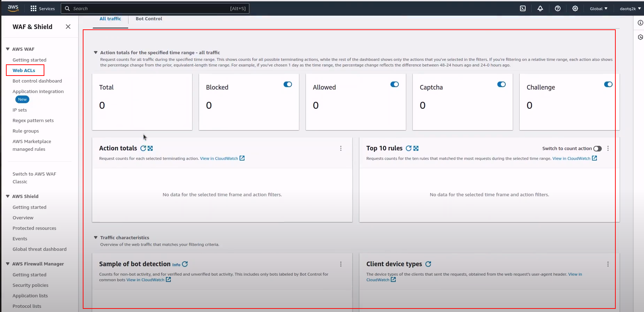Collapse the AWS Firewall Manager section
The height and width of the screenshot is (312, 644).
tap(8, 264)
